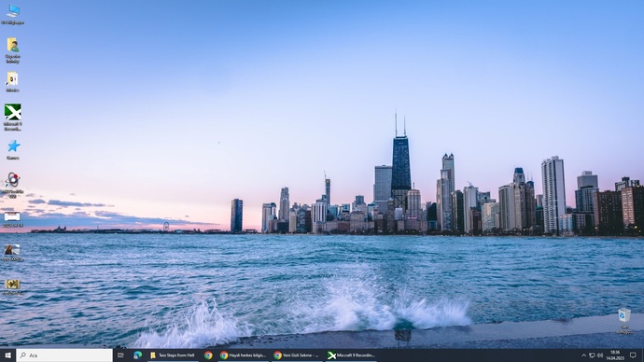
Task: Open the blue star desktop icon
Action: point(13,149)
